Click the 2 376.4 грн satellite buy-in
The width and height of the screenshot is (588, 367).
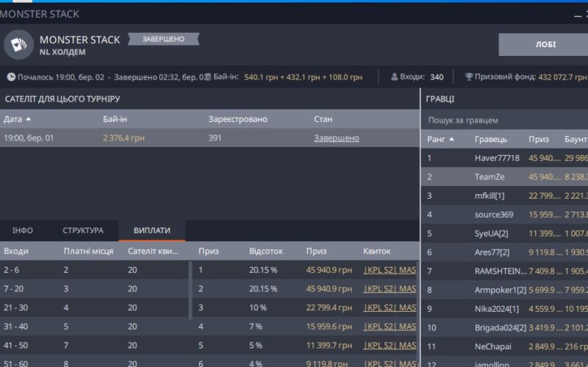pyautogui.click(x=123, y=138)
